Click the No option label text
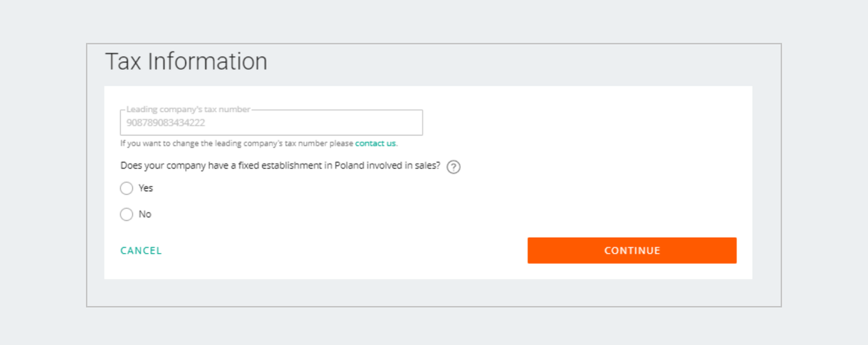Viewport: 868px width, 345px height. pos(145,214)
